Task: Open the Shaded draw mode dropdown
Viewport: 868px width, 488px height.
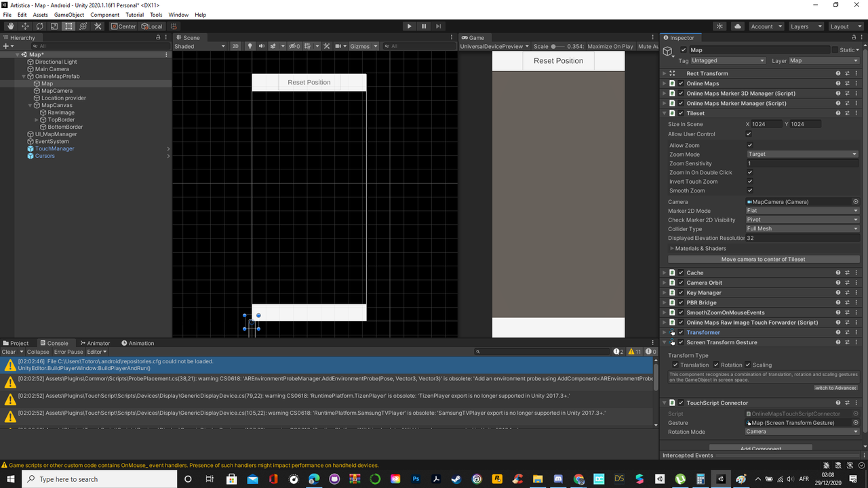Action: coord(199,46)
